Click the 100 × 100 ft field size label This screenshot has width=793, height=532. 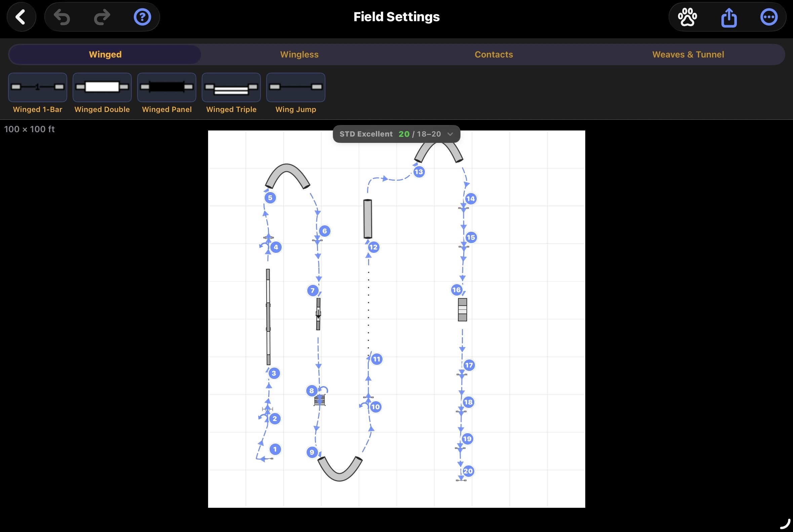click(x=30, y=129)
